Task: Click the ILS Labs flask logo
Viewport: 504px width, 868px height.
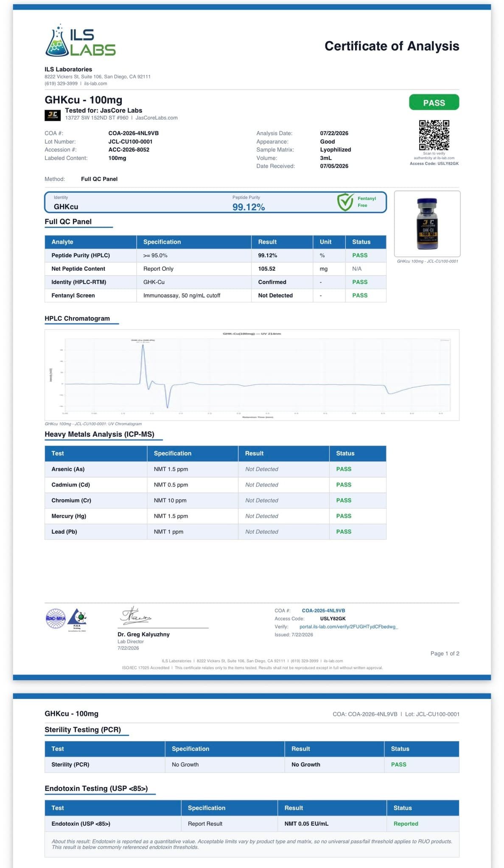Action: pyautogui.click(x=80, y=41)
